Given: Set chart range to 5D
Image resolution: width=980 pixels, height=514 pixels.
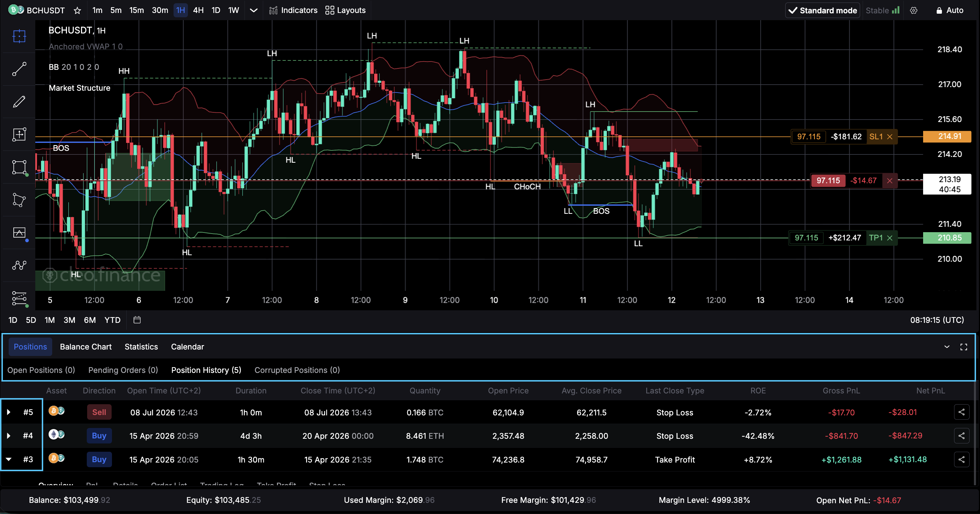Looking at the screenshot, I should point(31,320).
